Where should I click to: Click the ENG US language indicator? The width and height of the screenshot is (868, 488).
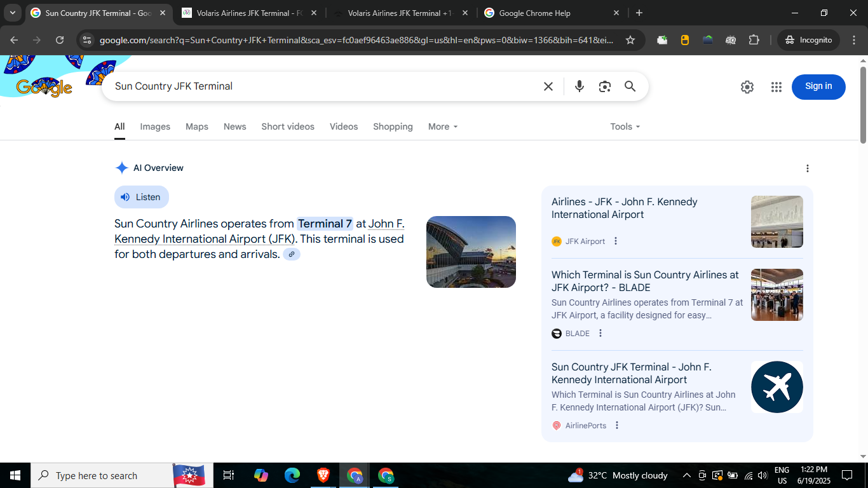pos(782,475)
